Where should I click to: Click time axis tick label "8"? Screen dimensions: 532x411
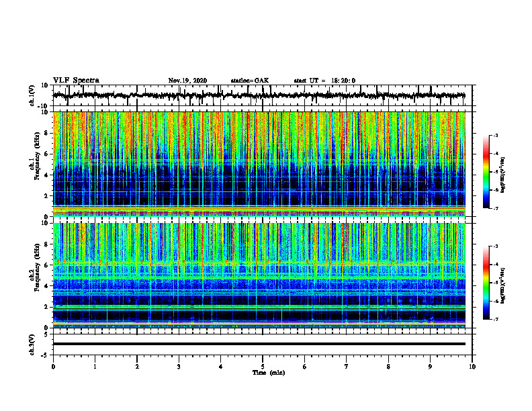[388, 367]
